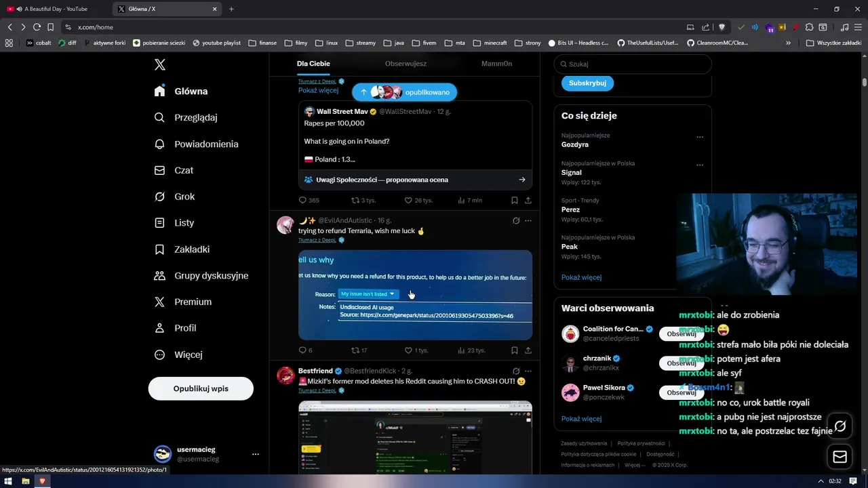Follow Paweł Sikora account

click(x=682, y=392)
